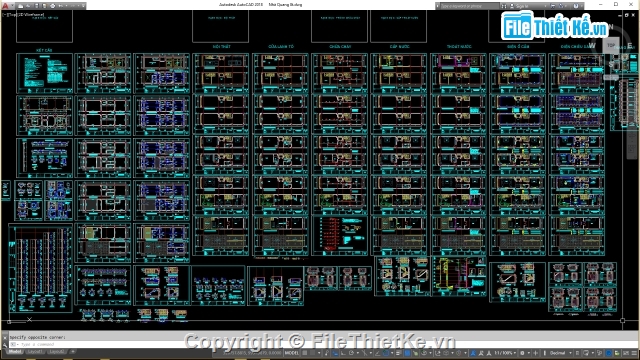The image size is (640, 360).
Task: Toggle MODEL space button in status bar
Action: coord(292,353)
